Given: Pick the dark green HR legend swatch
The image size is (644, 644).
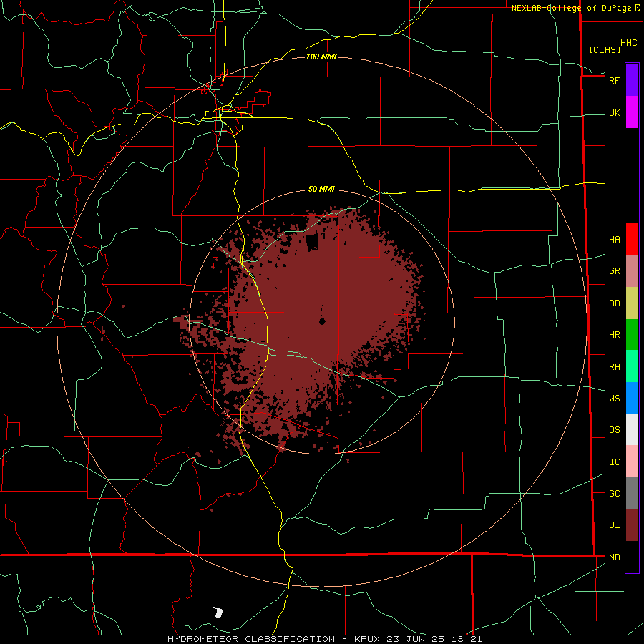Looking at the screenshot, I should point(632,335).
